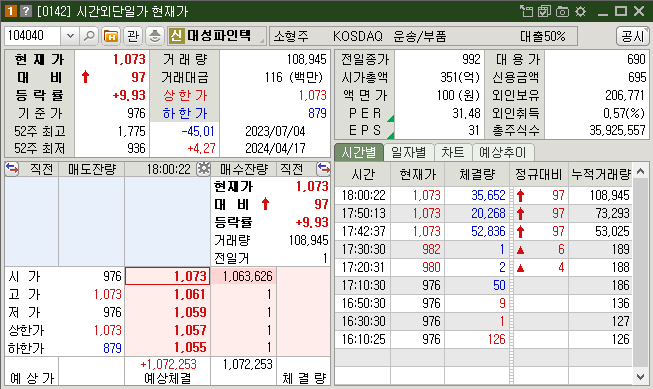The height and width of the screenshot is (389, 653).
Task: Click the 하한가 value 879 in the summary
Action: [317, 113]
